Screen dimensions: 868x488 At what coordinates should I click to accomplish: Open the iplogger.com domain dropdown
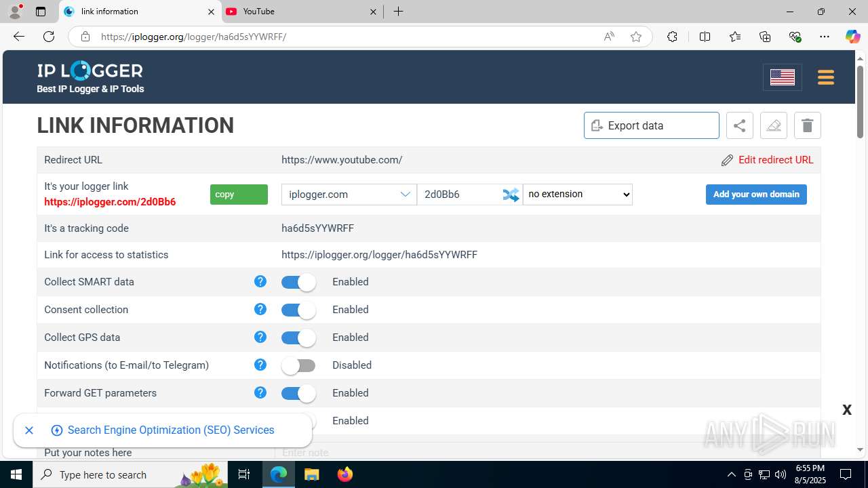[349, 195]
